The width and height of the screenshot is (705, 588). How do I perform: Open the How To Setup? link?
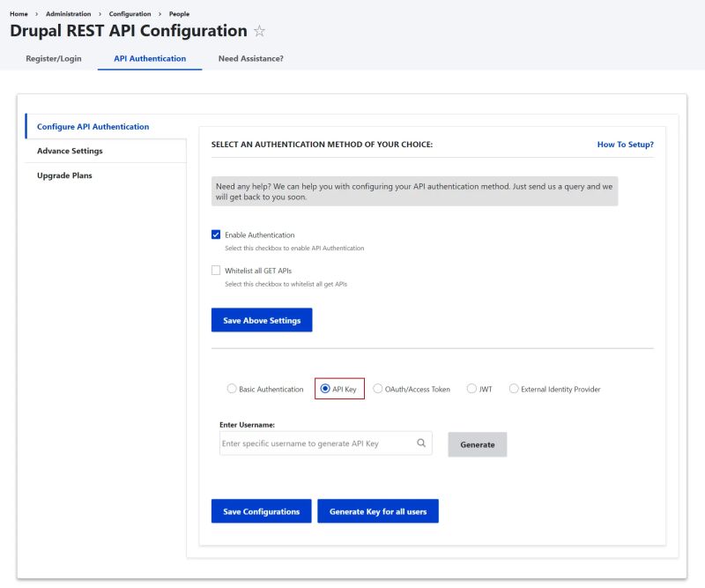click(x=625, y=145)
